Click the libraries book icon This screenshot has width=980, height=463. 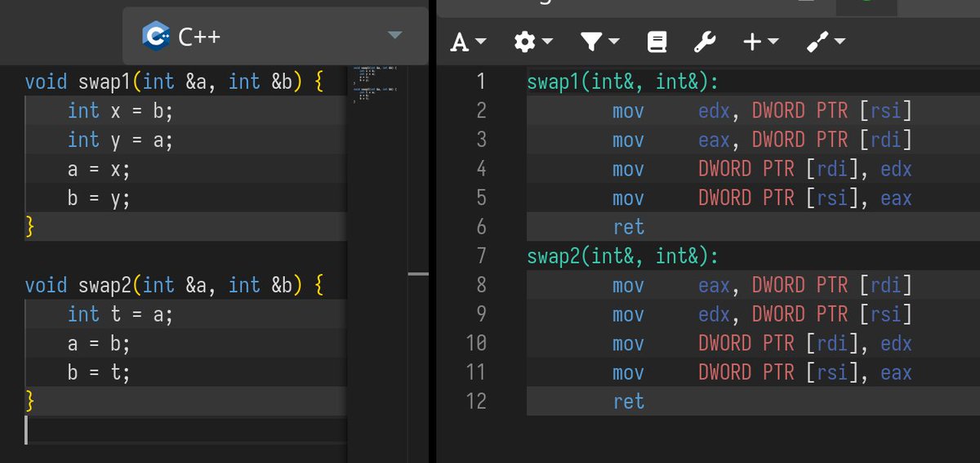point(657,42)
